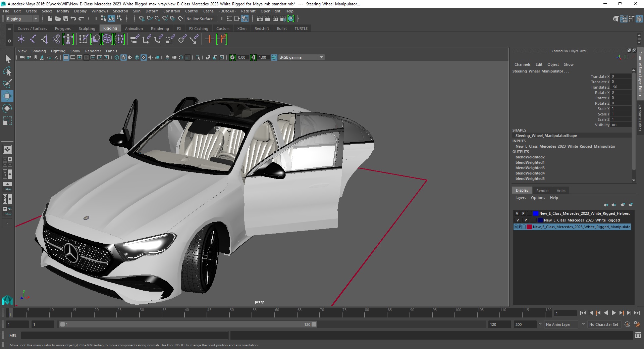Move selected layer up in list
This screenshot has width=644, height=349.
pos(606,205)
